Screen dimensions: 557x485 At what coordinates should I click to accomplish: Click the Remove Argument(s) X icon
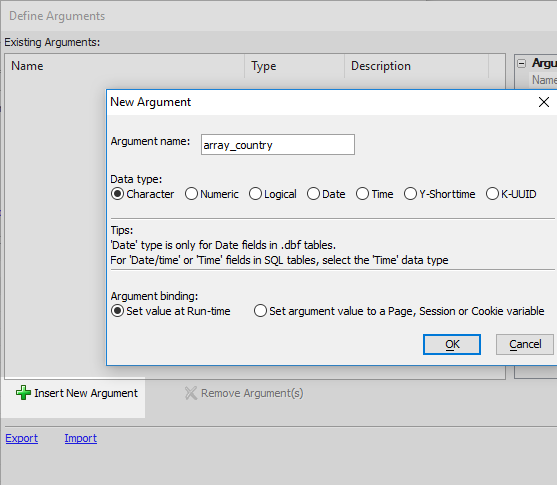[x=191, y=393]
